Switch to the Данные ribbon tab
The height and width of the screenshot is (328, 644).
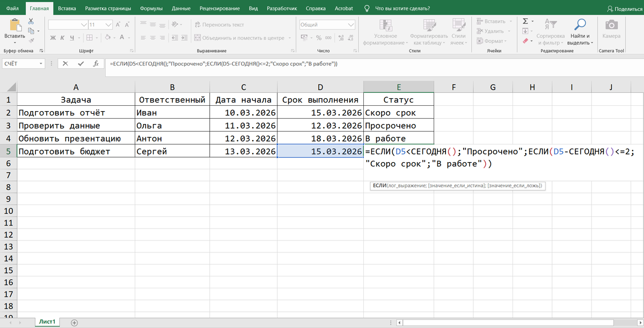[181, 9]
